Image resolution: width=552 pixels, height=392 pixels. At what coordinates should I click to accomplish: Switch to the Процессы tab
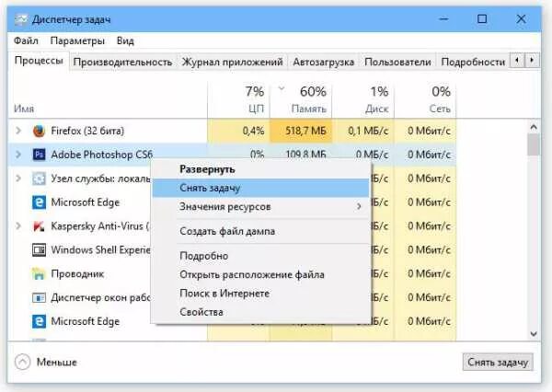pos(39,61)
